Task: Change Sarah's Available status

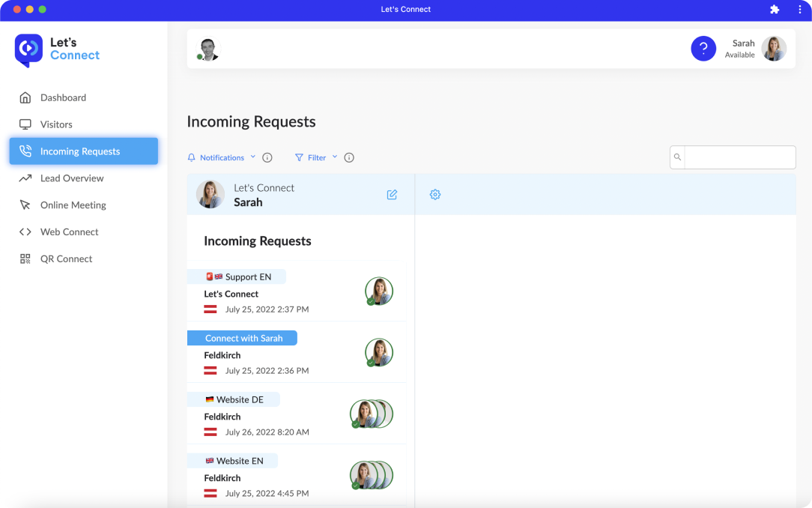Action: coord(741,54)
